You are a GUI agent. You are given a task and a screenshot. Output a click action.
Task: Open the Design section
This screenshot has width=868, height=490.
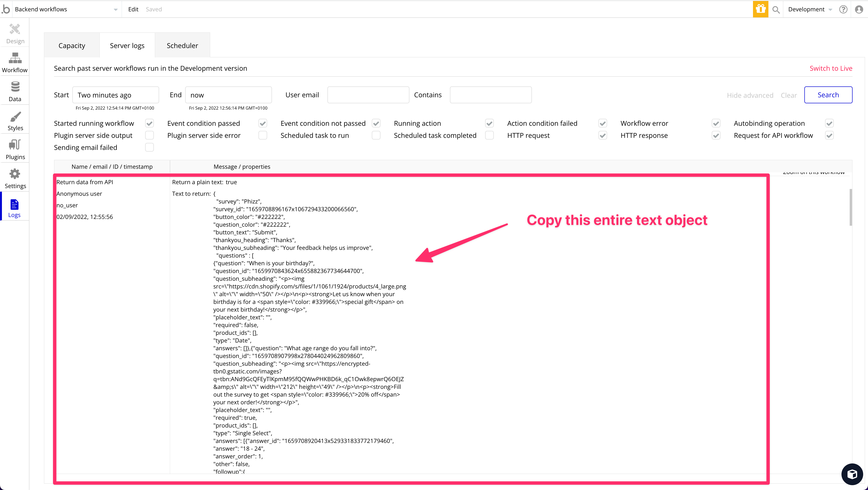(x=15, y=33)
